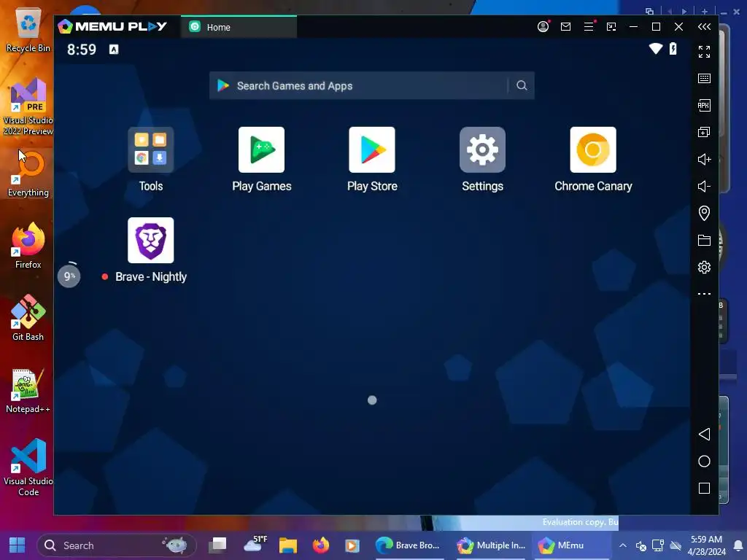Click the battery status icon in Android
This screenshot has height=560, width=747.
pyautogui.click(x=673, y=49)
